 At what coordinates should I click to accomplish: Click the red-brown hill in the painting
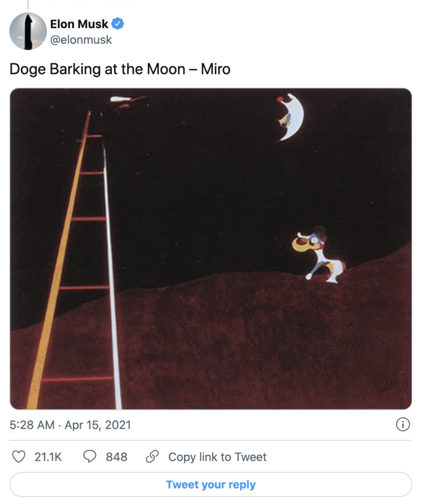[x=257, y=341]
